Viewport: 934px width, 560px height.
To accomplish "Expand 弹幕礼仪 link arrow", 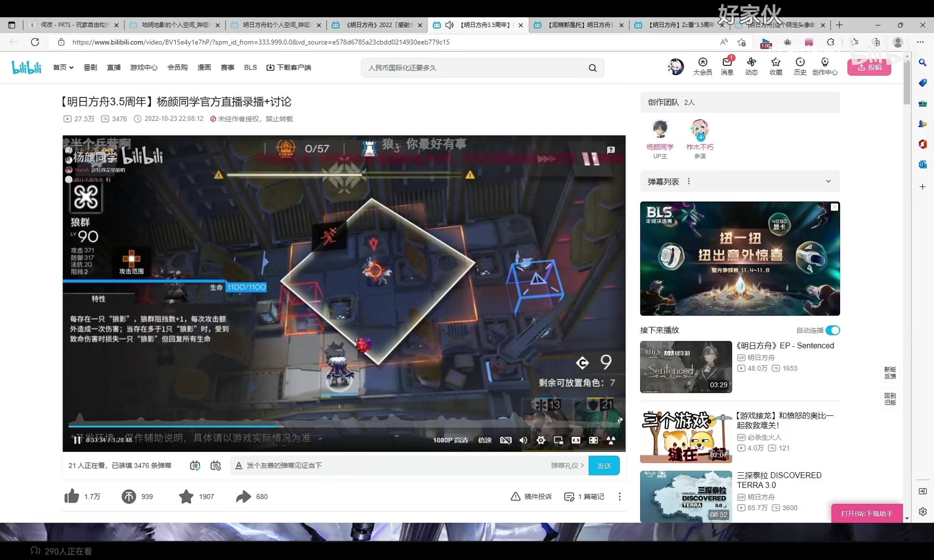I will [x=582, y=465].
